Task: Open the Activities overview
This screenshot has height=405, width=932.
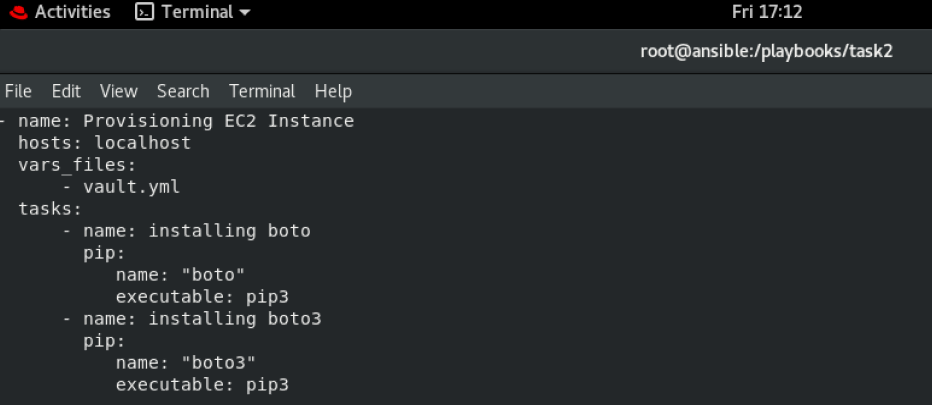Action: coord(71,13)
